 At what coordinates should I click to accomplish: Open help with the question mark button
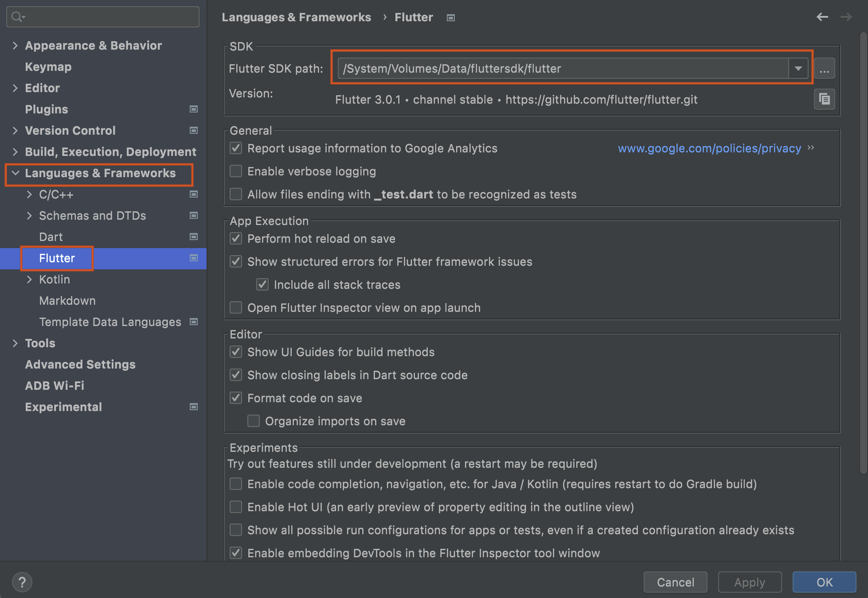pyautogui.click(x=22, y=582)
